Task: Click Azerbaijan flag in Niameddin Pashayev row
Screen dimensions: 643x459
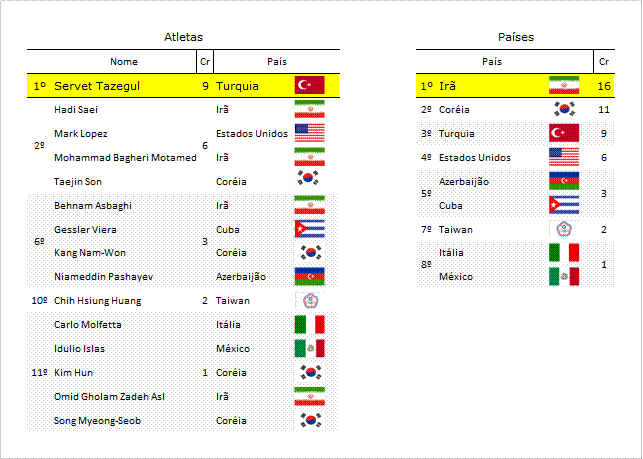Action: click(310, 276)
